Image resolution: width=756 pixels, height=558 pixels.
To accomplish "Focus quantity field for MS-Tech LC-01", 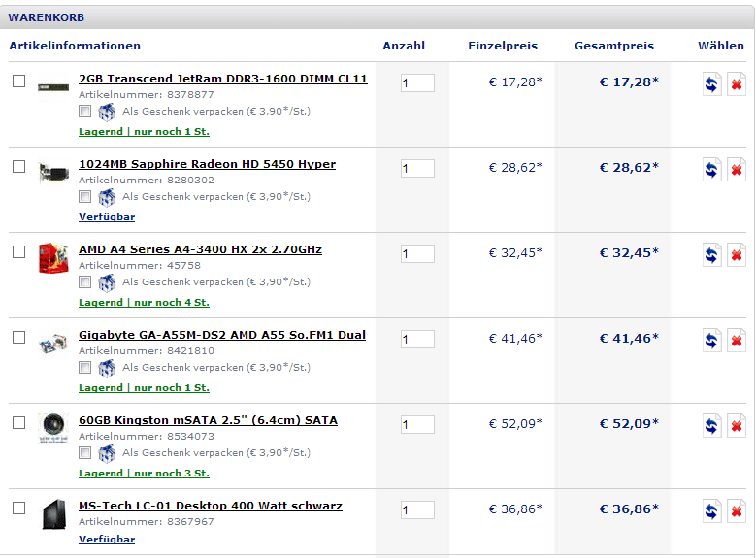I will click(417, 509).
